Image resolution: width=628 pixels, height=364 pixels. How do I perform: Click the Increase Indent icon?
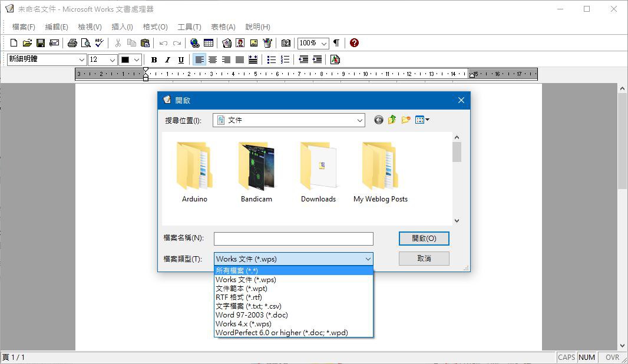click(317, 59)
